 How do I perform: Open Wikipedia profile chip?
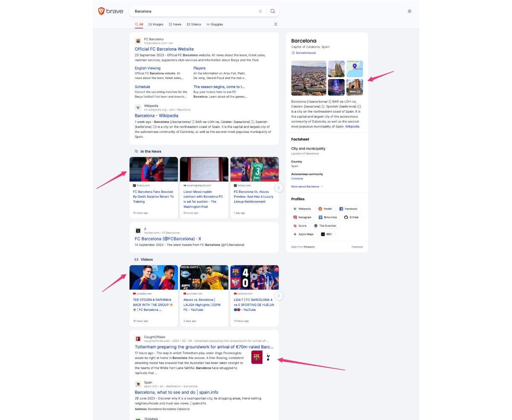pos(303,209)
